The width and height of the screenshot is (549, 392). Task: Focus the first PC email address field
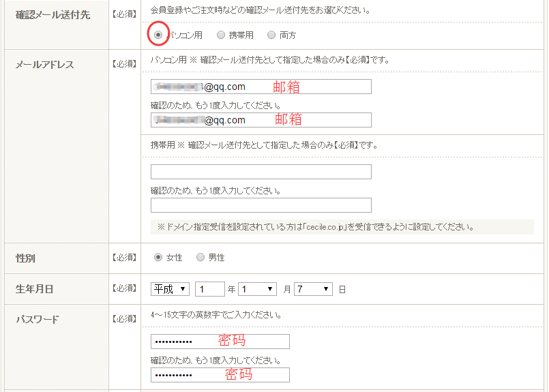point(261,87)
